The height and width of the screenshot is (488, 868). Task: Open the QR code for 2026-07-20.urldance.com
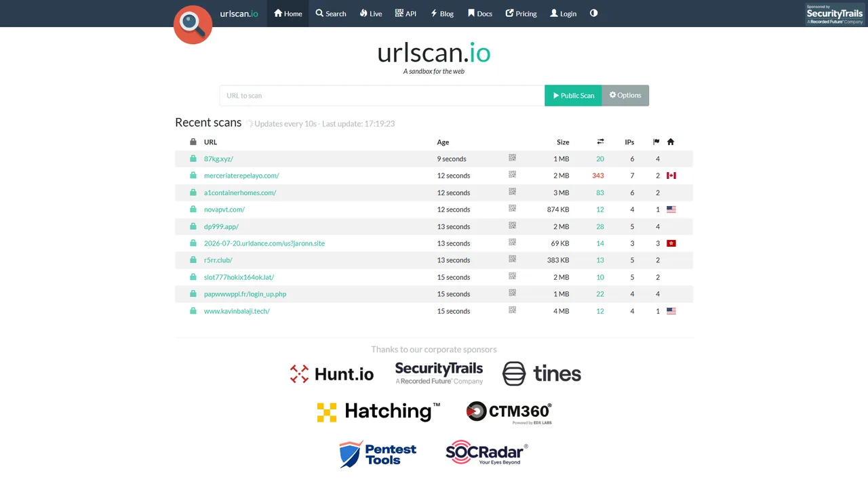tap(513, 243)
